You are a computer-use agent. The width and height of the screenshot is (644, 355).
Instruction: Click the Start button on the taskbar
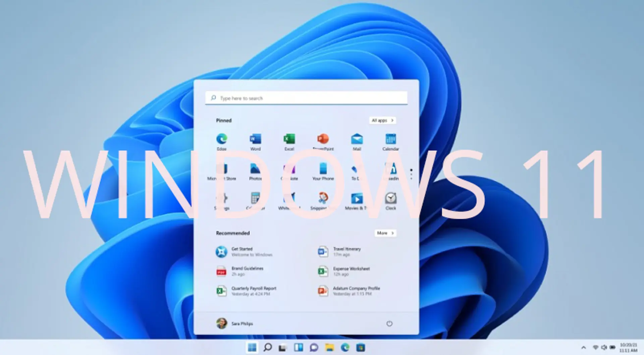tap(252, 347)
